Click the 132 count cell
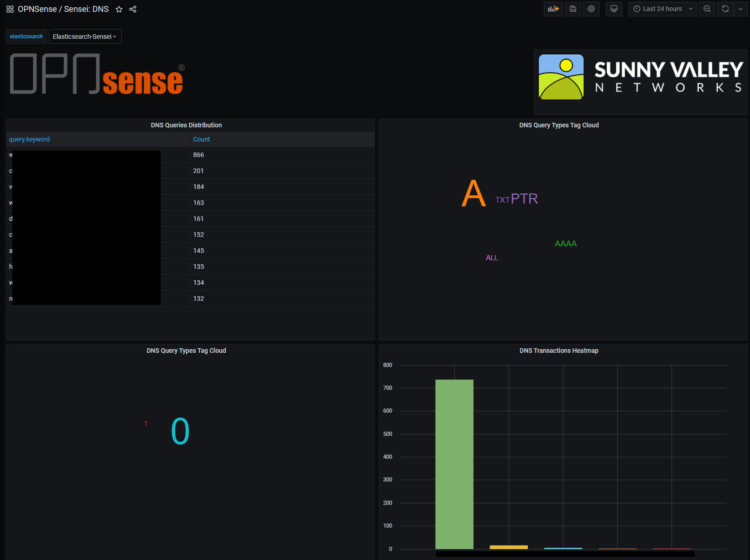 (282, 298)
